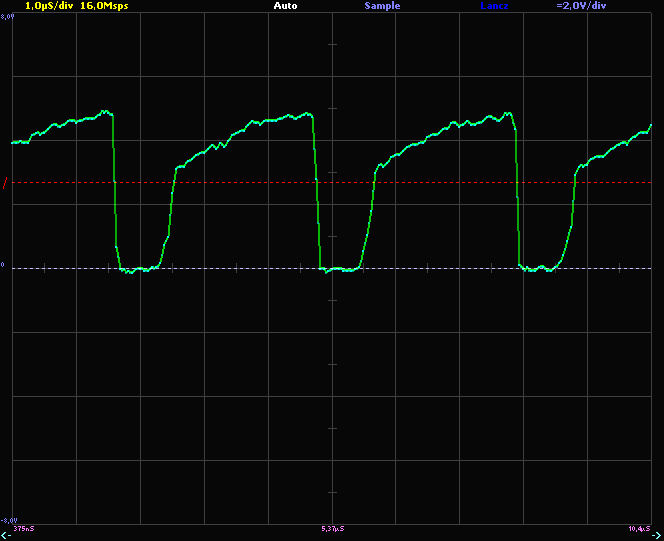Click the first falling edge of waveform

115,190
